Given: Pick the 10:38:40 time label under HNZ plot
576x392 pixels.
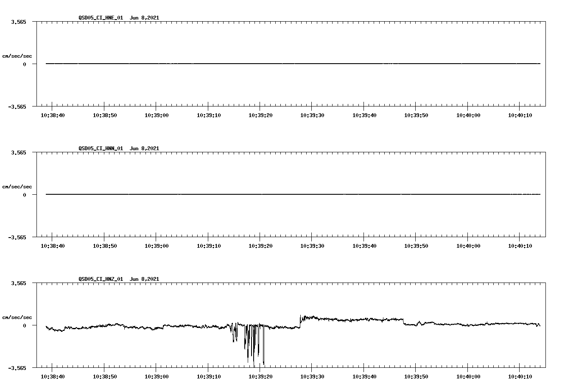Looking at the screenshot, I should (53, 377).
